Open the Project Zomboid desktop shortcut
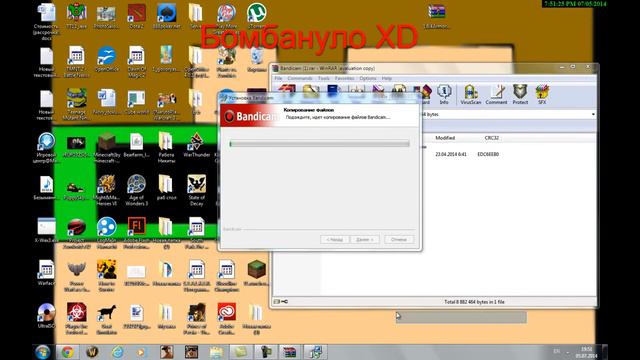Screen dimensions: 640x360 coord(76,233)
